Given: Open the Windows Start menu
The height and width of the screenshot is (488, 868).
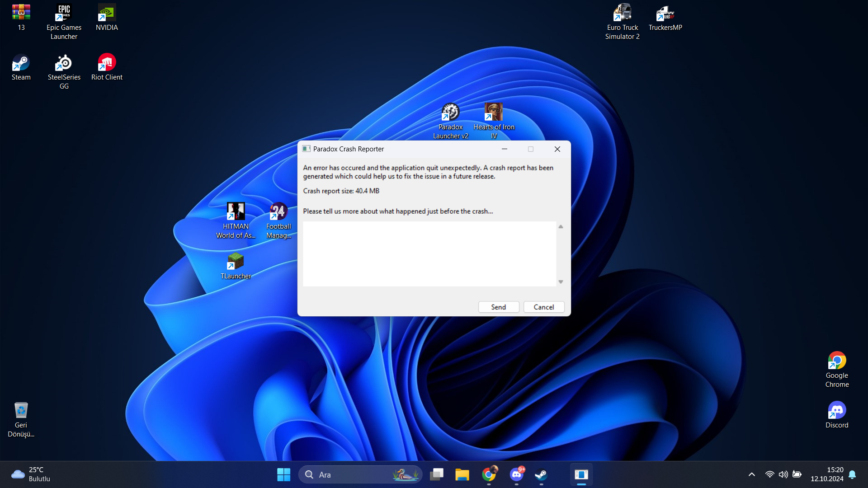Looking at the screenshot, I should pyautogui.click(x=283, y=474).
